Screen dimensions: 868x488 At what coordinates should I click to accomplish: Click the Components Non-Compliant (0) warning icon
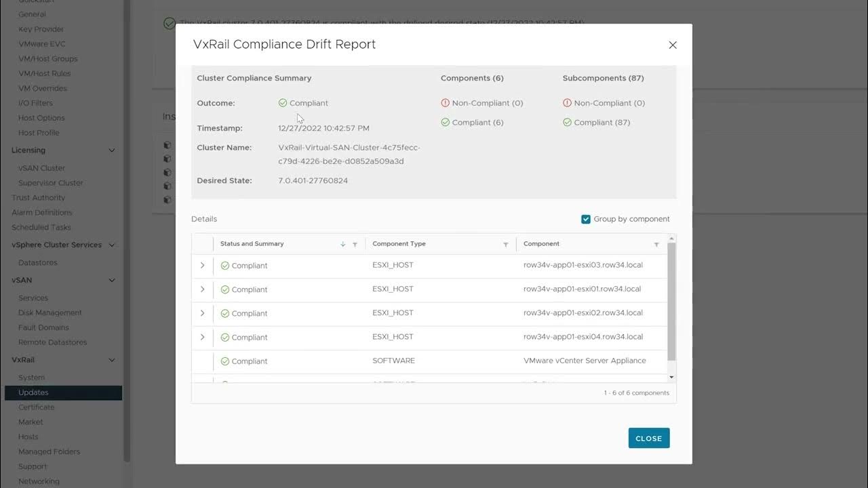click(x=446, y=103)
